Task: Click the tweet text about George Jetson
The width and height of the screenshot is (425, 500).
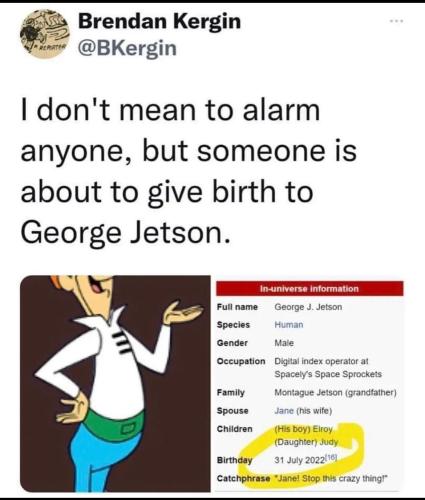Action: pos(188,172)
